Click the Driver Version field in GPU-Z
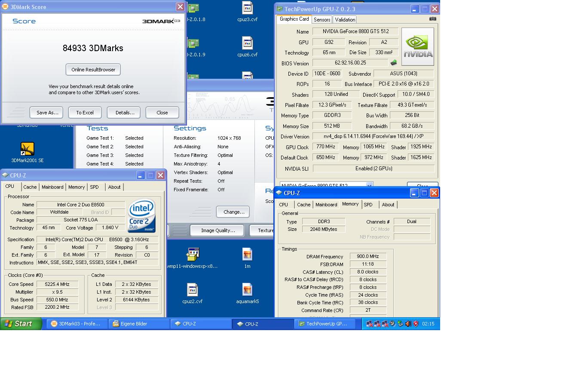The height and width of the screenshot is (377, 588). coord(373,136)
